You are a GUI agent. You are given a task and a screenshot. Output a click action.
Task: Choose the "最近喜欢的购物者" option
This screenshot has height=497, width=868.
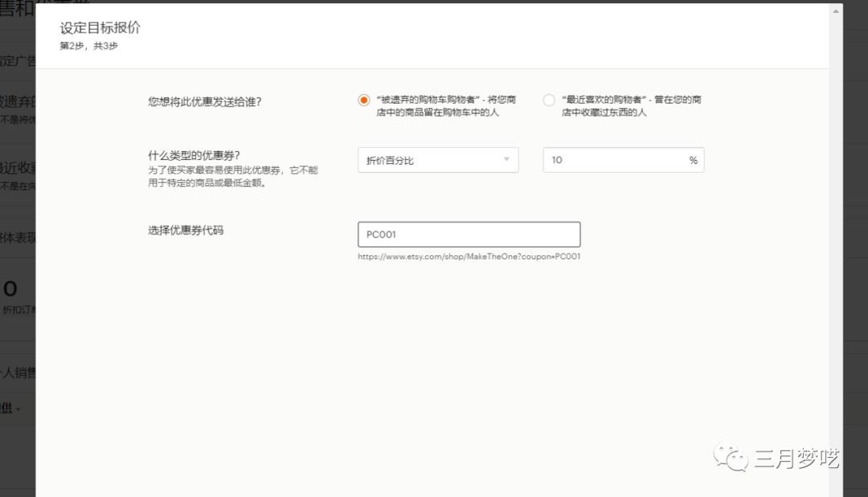tap(548, 100)
